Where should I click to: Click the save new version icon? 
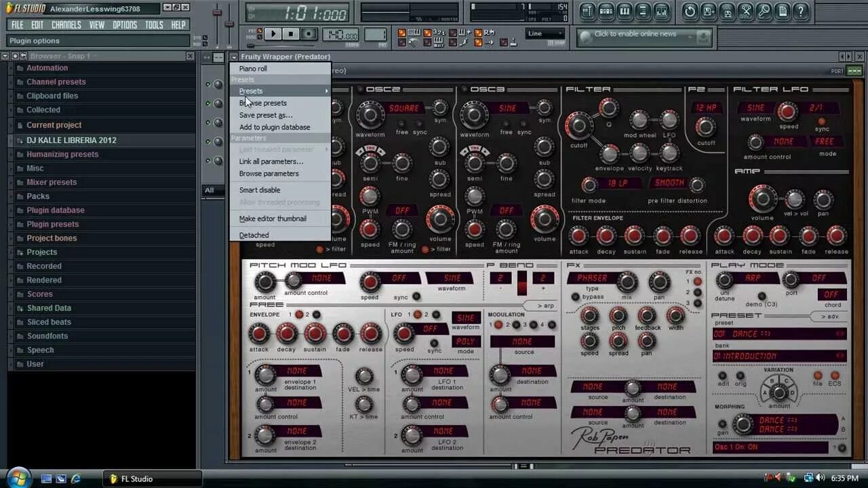(709, 11)
